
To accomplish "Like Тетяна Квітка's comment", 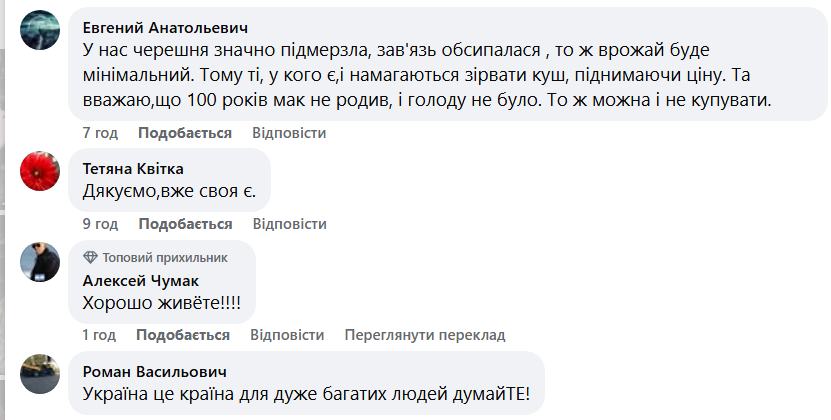I will (185, 224).
